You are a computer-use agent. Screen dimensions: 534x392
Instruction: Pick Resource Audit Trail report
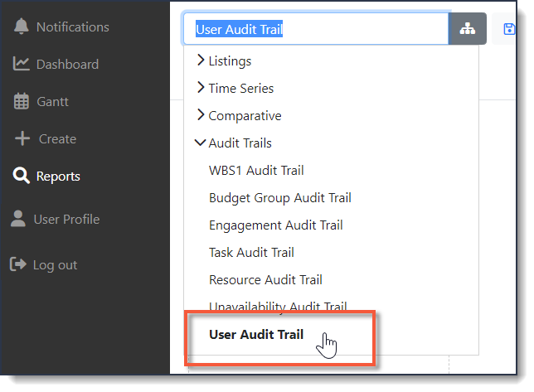(x=265, y=280)
